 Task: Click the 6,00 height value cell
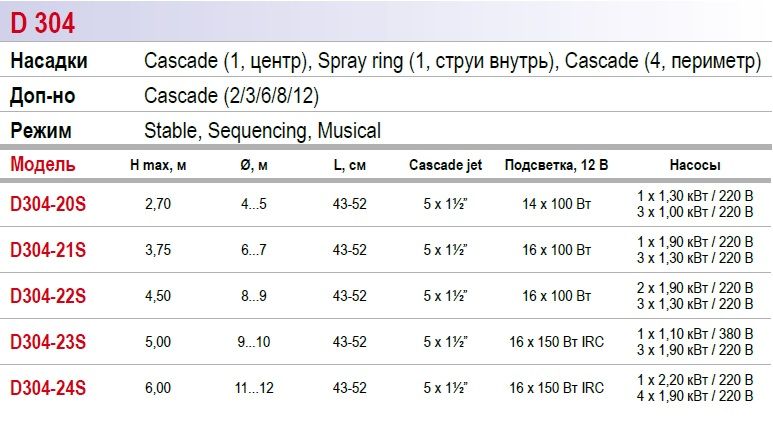pyautogui.click(x=158, y=388)
